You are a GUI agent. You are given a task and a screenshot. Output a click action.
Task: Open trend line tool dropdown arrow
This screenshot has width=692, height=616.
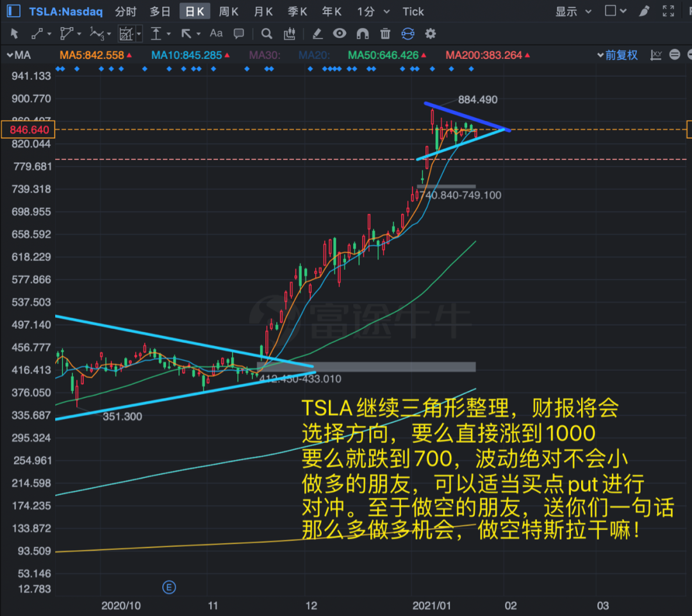49,34
